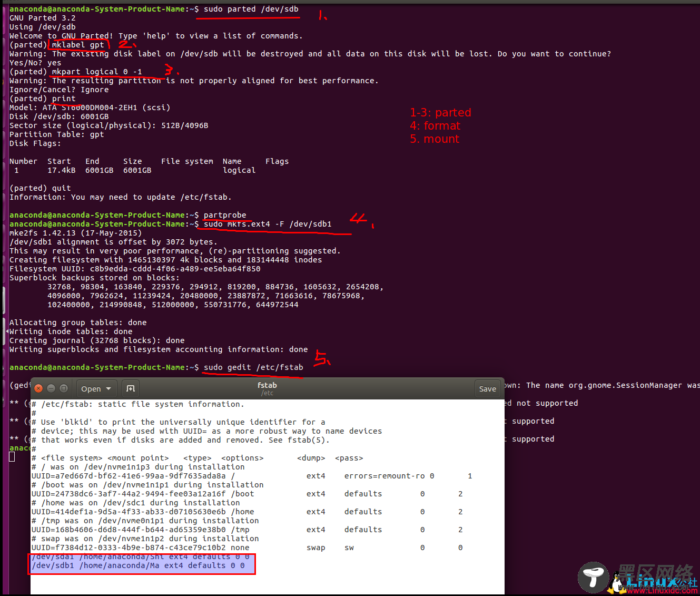Click 'Disk /dev/sdb: 6001GB' line in terminal

point(59,116)
